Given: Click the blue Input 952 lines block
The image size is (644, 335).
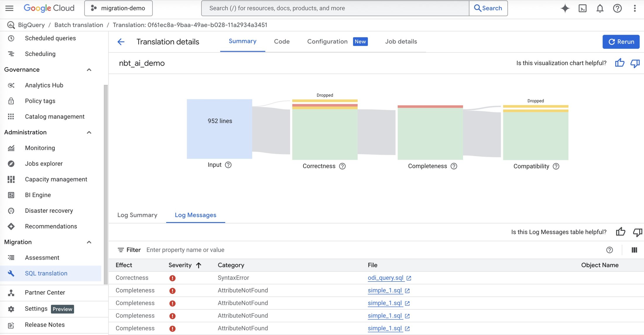Looking at the screenshot, I should (220, 129).
